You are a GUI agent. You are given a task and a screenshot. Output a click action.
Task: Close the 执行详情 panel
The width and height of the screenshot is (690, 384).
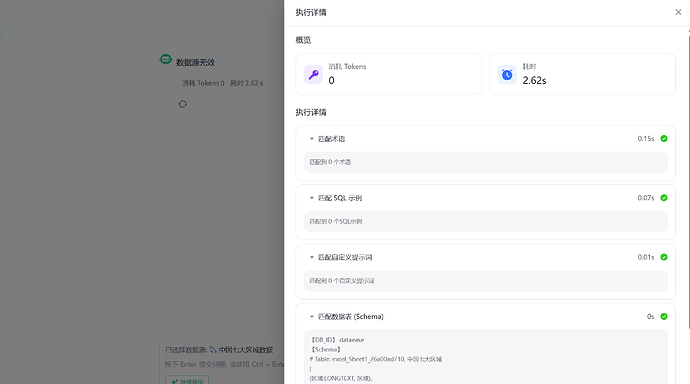tap(678, 12)
